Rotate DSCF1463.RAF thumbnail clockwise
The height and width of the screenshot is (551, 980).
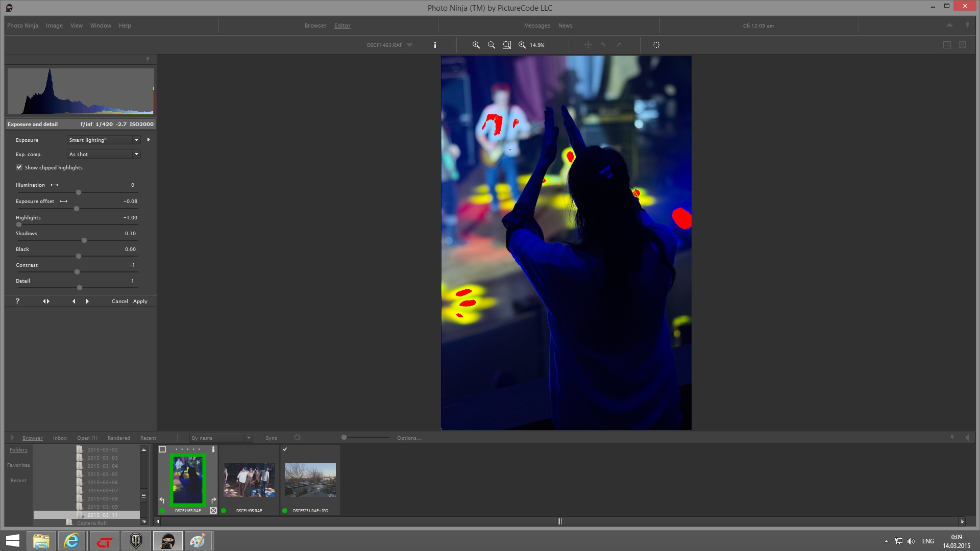tap(213, 500)
